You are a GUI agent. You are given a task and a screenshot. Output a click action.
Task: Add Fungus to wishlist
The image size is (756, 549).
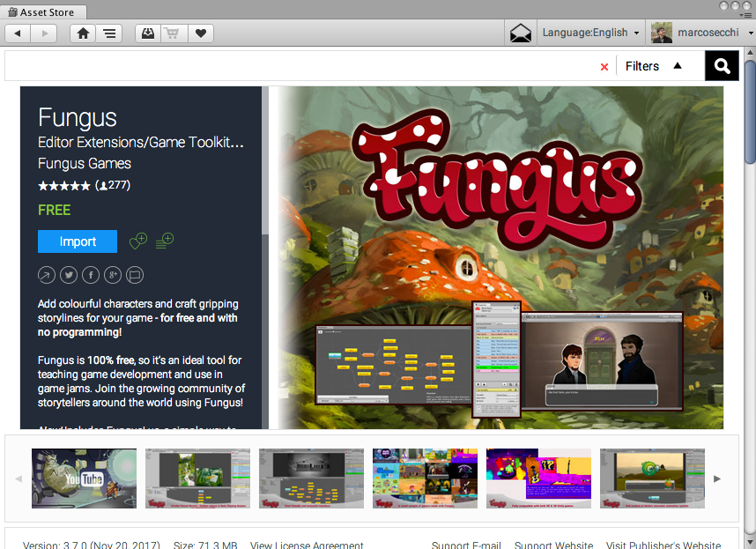138,241
